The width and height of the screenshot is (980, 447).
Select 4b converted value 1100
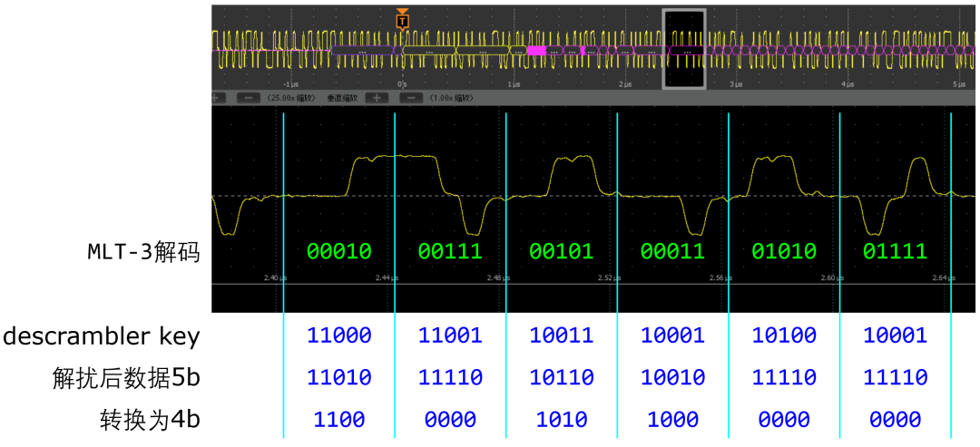(x=338, y=419)
